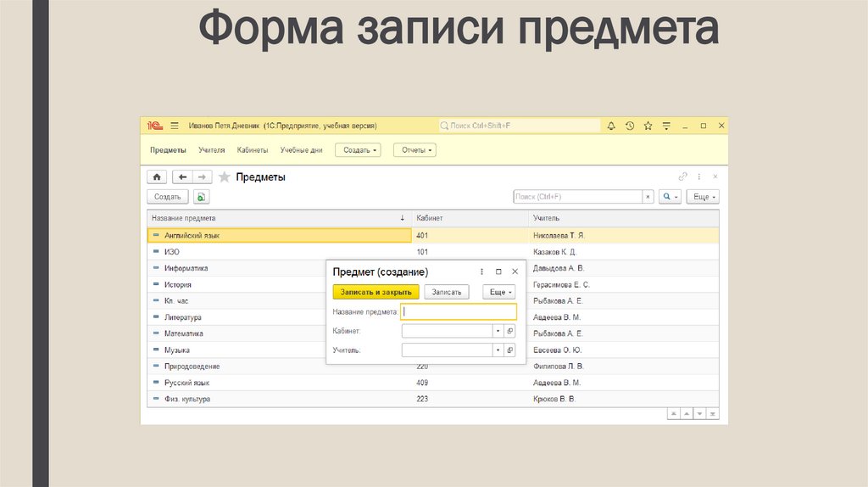Expand the Учитель dropdown arrow
This screenshot has height=487, width=868.
(498, 350)
